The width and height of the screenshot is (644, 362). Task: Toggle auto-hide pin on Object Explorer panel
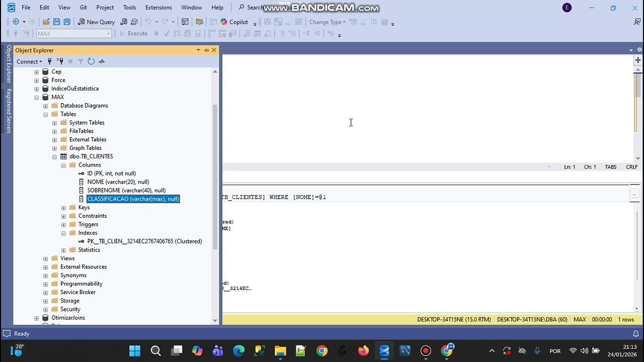click(206, 50)
